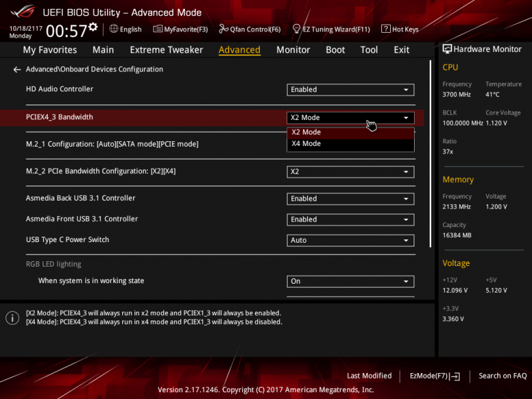The image size is (532, 399).
Task: Switch to the Tool tab
Action: point(369,50)
